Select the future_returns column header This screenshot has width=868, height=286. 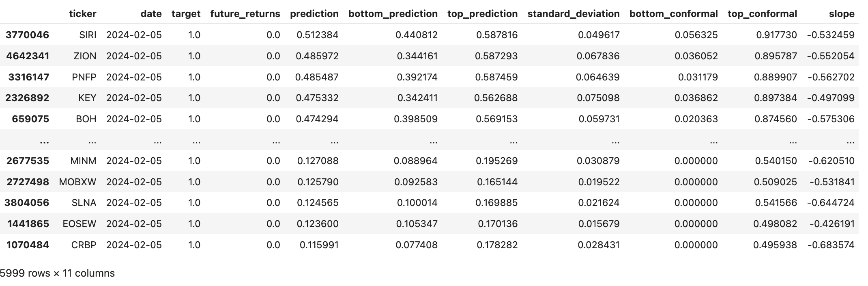(245, 14)
